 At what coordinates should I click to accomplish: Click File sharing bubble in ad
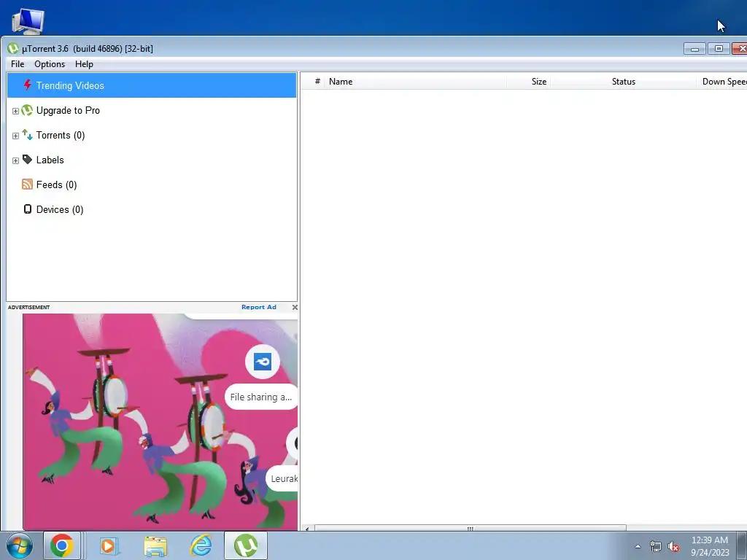(261, 397)
